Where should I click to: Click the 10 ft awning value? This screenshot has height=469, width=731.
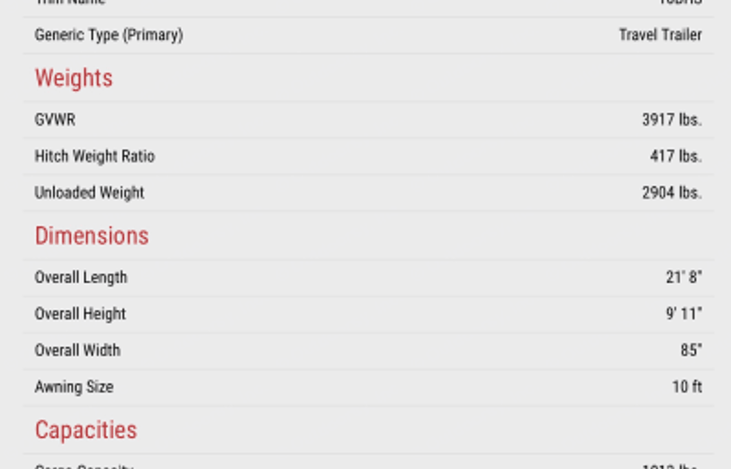(x=686, y=387)
